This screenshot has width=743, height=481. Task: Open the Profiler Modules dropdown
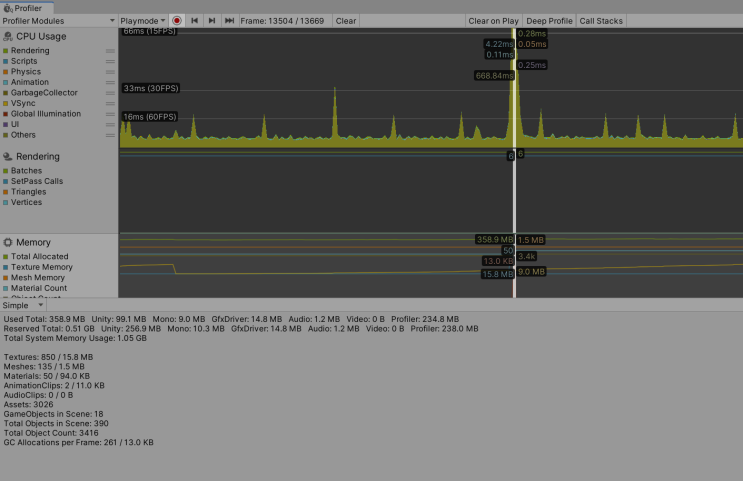click(59, 21)
